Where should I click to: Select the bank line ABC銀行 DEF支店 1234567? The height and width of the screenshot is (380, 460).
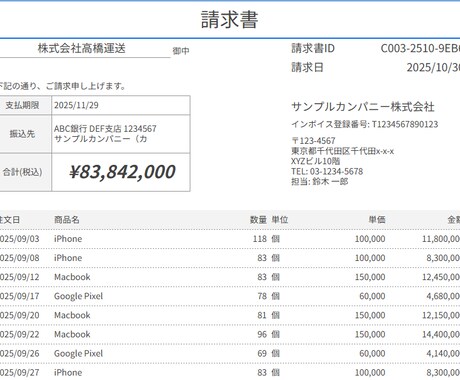[105, 129]
